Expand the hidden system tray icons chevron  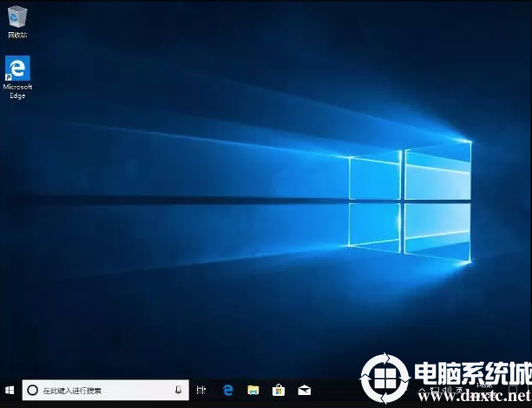tap(420, 391)
